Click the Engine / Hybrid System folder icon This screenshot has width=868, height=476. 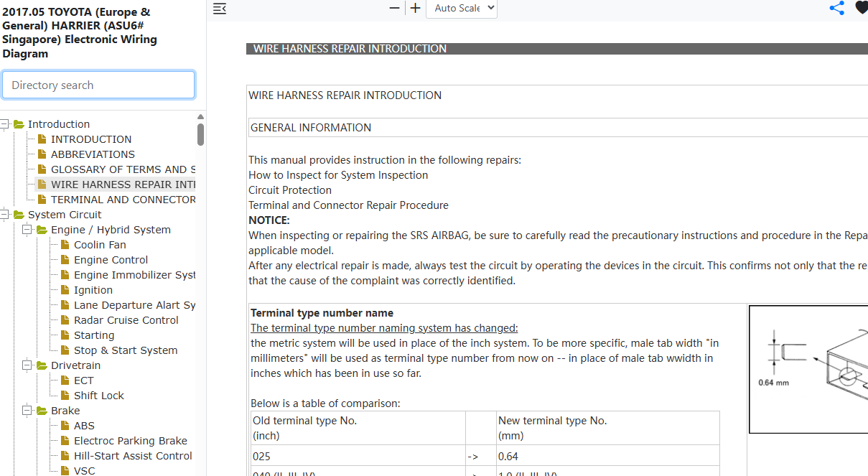[x=42, y=230]
